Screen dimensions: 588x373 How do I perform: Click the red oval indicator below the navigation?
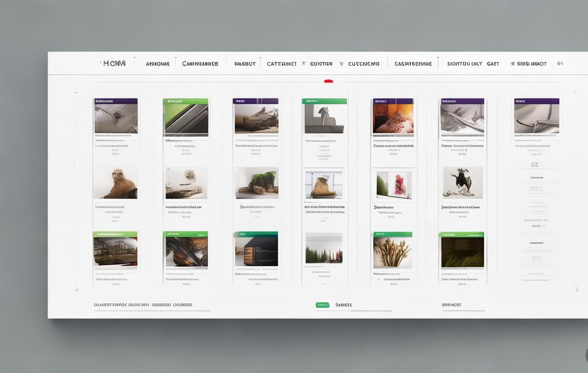[329, 81]
